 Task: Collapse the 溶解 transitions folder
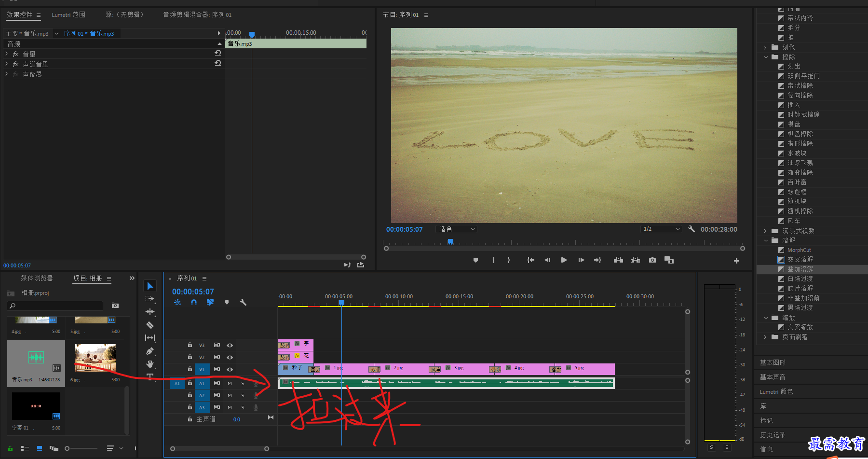[x=766, y=240]
